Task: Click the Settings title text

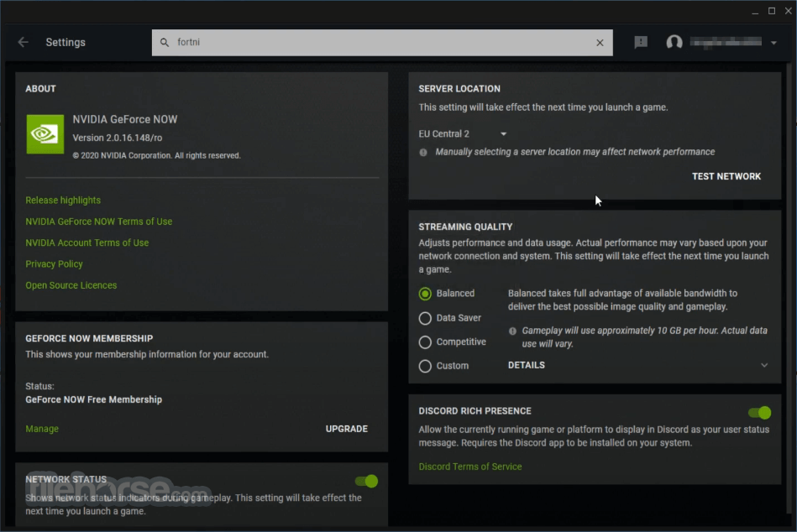Action: (66, 42)
